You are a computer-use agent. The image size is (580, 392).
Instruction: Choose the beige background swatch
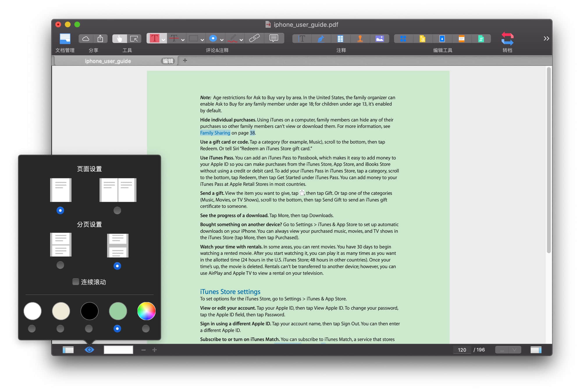[x=61, y=311]
